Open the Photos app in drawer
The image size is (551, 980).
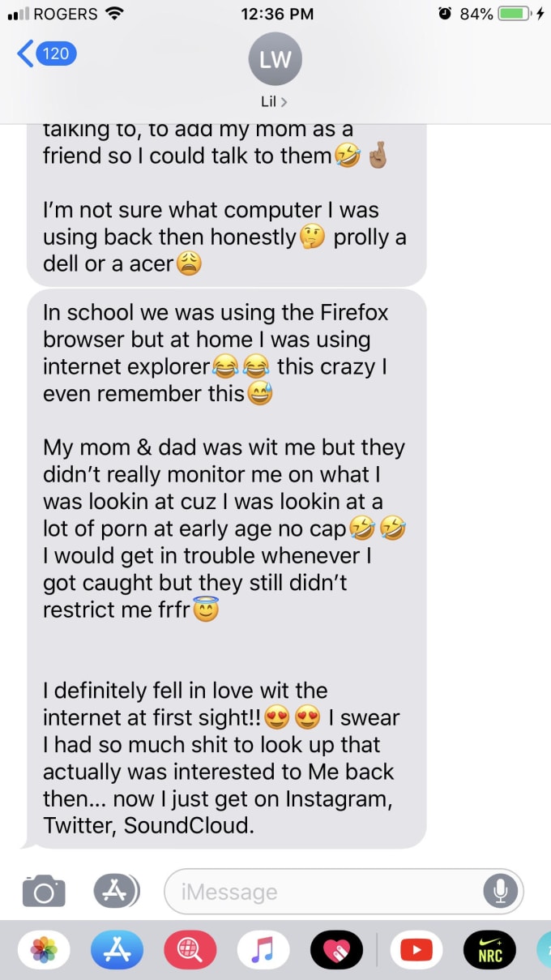pos(44,950)
